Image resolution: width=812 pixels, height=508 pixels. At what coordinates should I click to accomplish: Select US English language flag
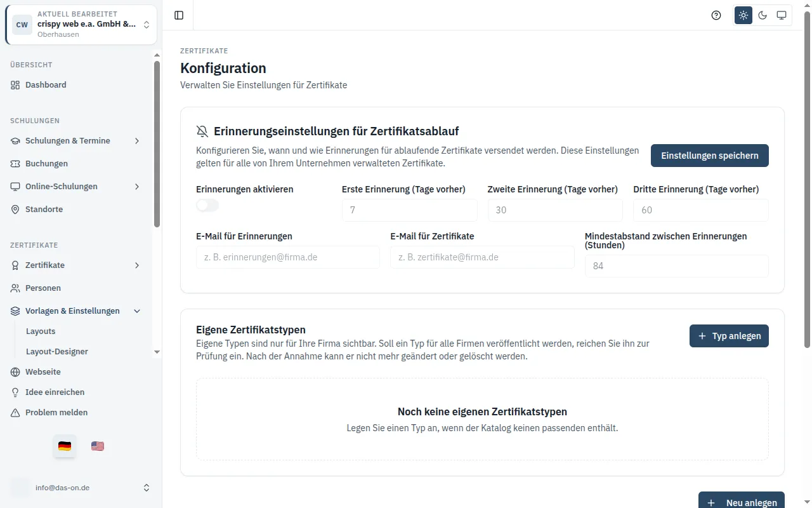point(98,446)
